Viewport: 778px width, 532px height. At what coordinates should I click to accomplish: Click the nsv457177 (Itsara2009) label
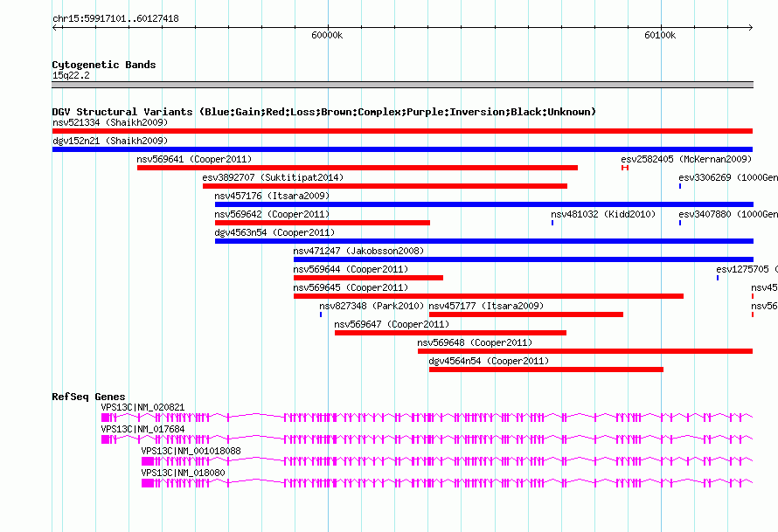(x=486, y=306)
